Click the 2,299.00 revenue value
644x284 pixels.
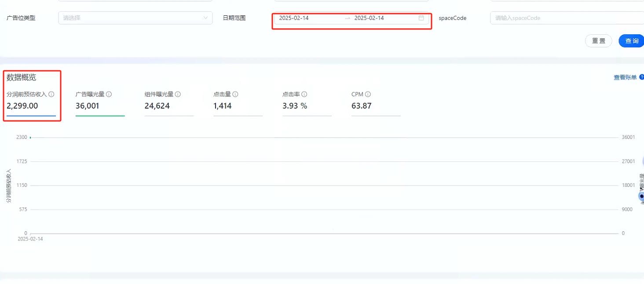[x=22, y=106]
